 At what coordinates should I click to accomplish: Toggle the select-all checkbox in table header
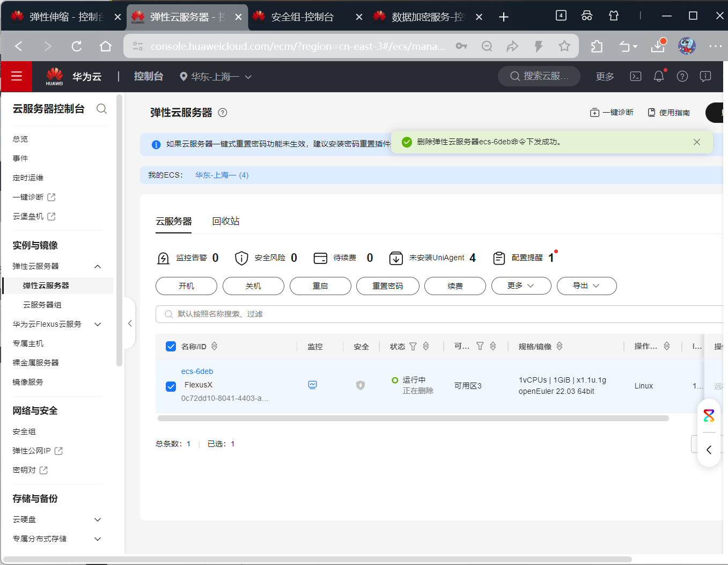[171, 347]
